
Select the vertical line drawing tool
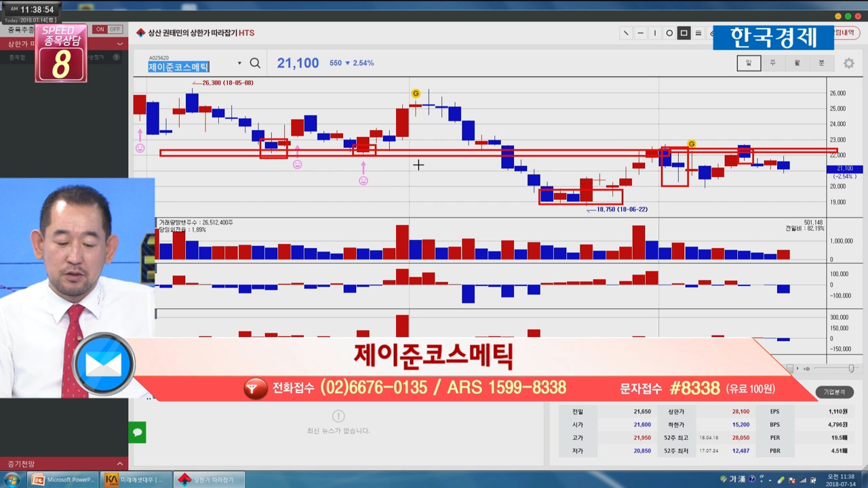[654, 33]
